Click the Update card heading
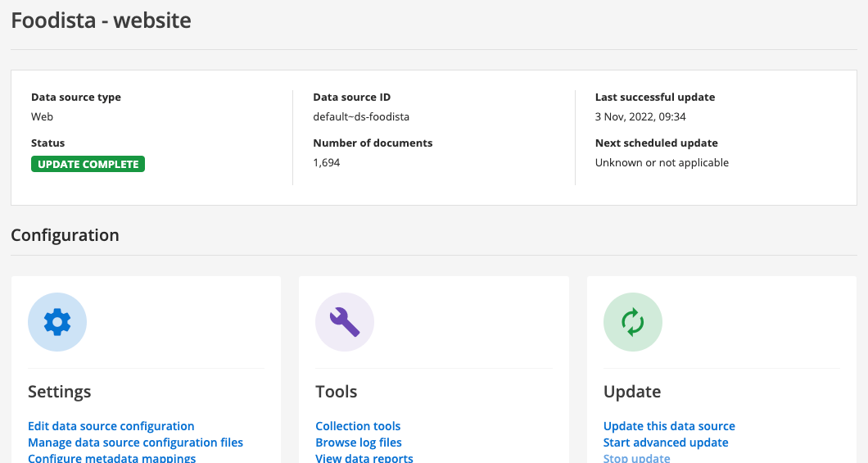Viewport: 868px width, 463px height. point(631,392)
